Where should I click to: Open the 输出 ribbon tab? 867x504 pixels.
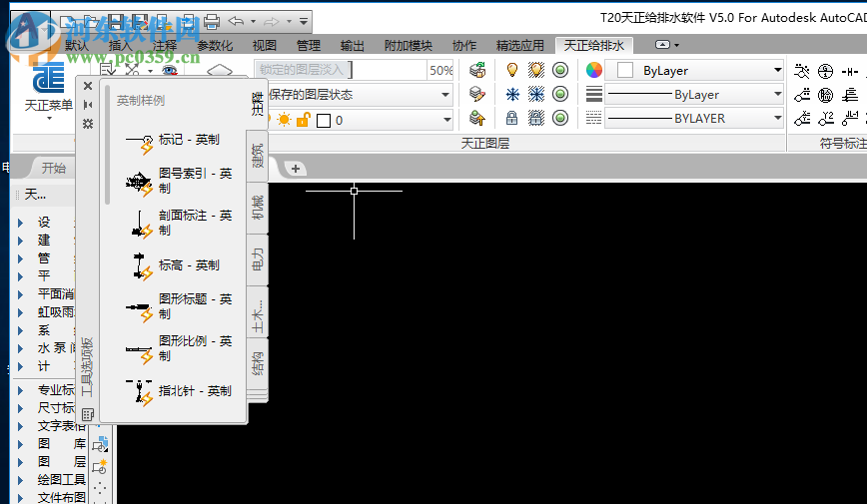(x=353, y=45)
